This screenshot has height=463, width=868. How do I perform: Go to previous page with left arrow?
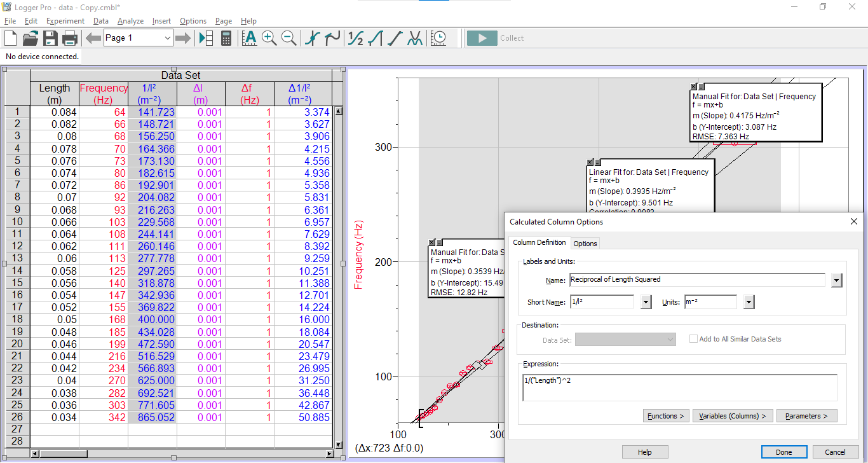(93, 38)
